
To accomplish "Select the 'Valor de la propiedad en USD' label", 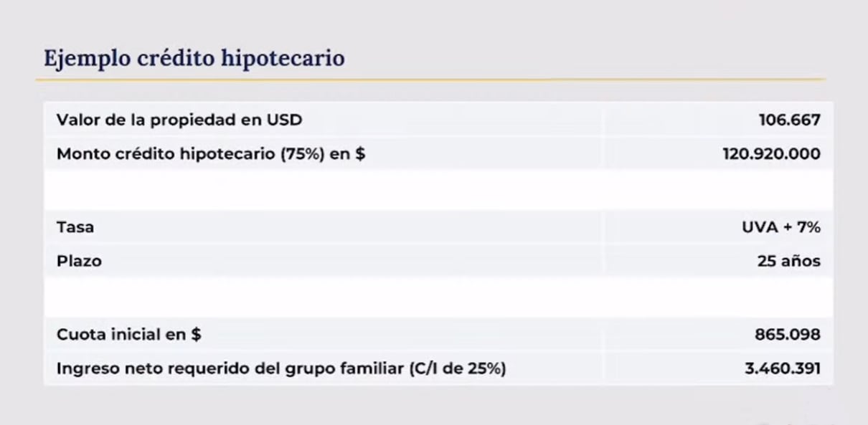I will tap(179, 120).
